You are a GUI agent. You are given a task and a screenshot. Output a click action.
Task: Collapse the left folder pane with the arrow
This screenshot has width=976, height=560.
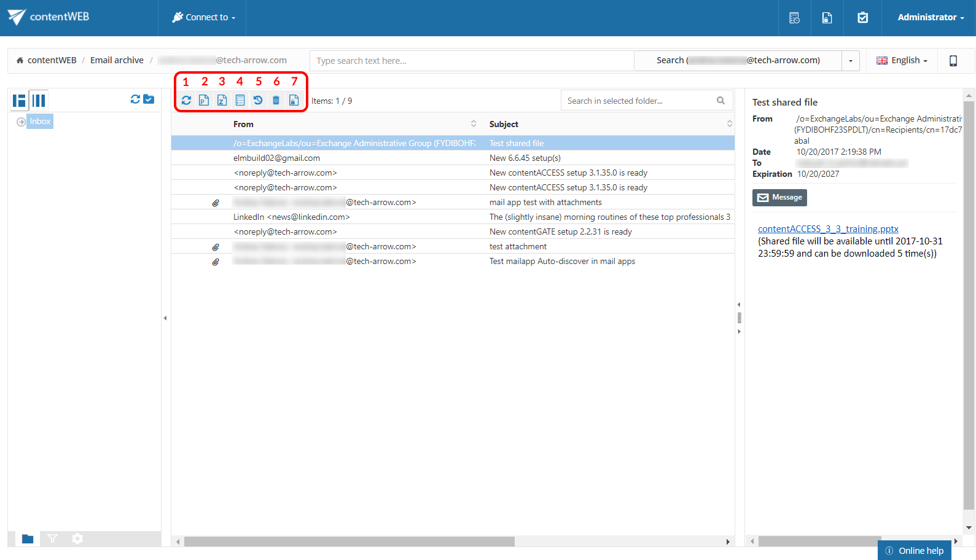165,318
